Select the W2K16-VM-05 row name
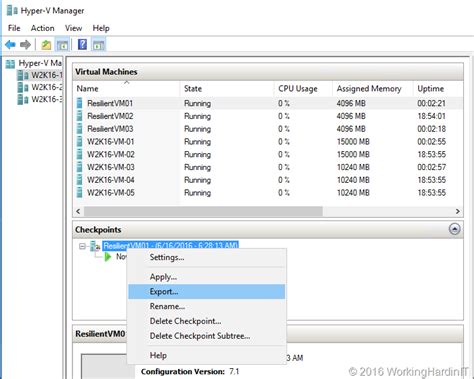Image resolution: width=474 pixels, height=379 pixels. [x=111, y=193]
